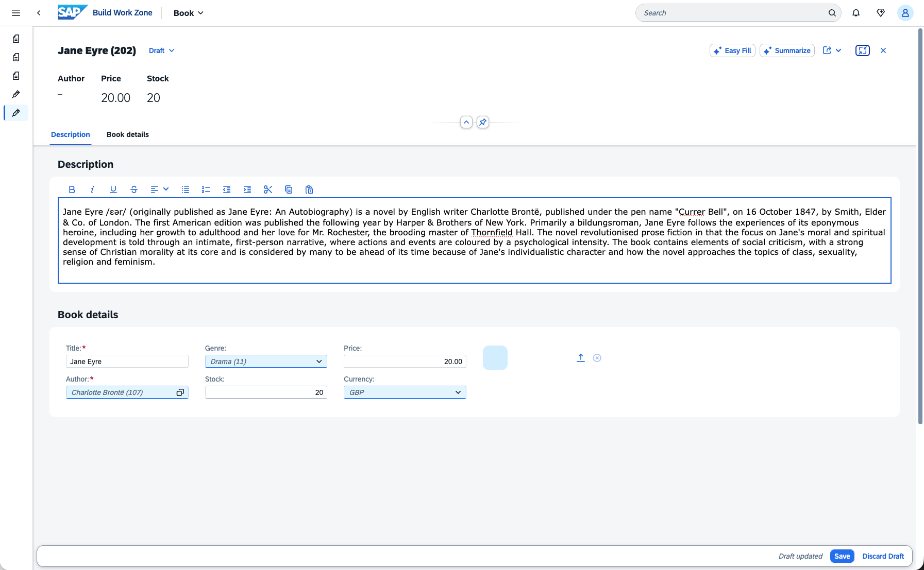924x570 pixels.
Task: Click the vertical page scrollbar
Action: (920, 227)
